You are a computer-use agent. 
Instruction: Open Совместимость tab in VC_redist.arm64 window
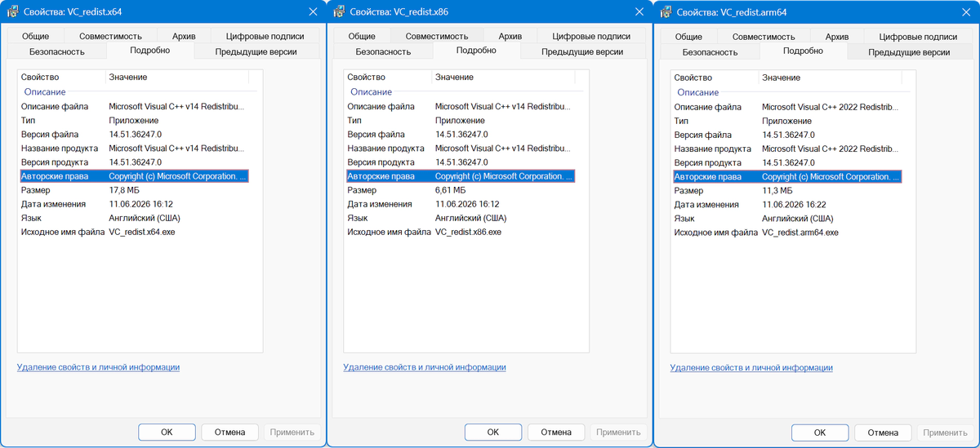[x=764, y=36]
